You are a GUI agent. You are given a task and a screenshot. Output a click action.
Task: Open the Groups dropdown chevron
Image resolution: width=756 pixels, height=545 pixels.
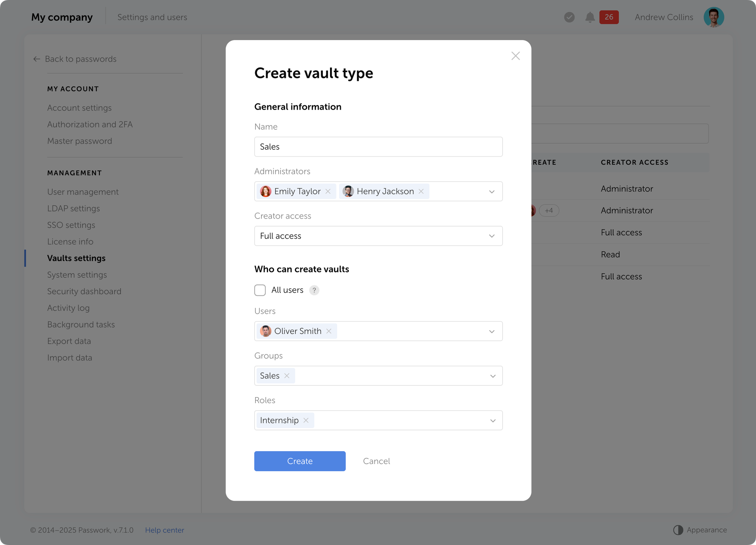coord(493,376)
